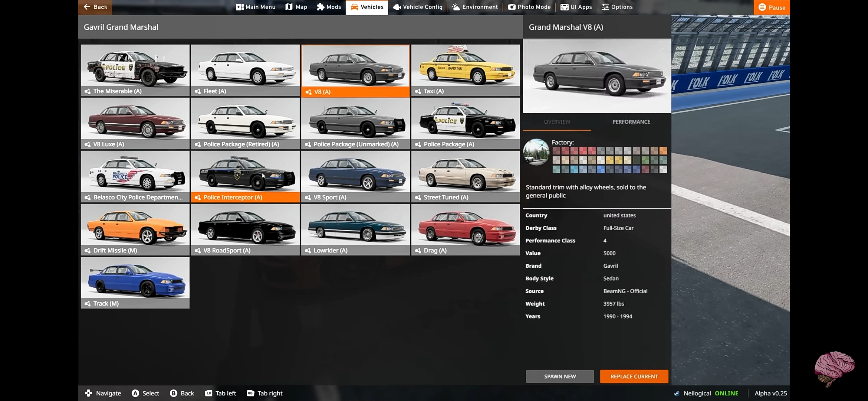
Task: Open the Map menu icon
Action: coord(289,7)
